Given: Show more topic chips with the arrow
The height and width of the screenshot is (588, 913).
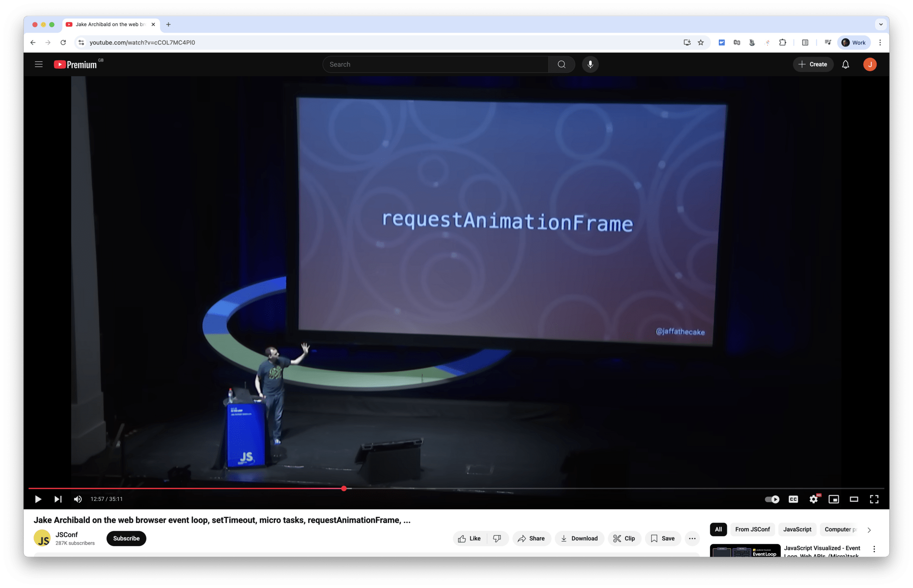Looking at the screenshot, I should tap(869, 530).
